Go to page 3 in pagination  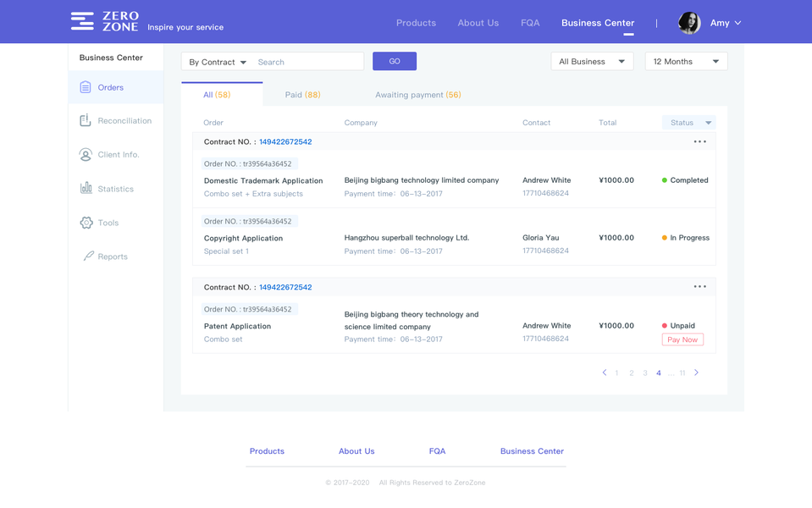click(x=644, y=373)
